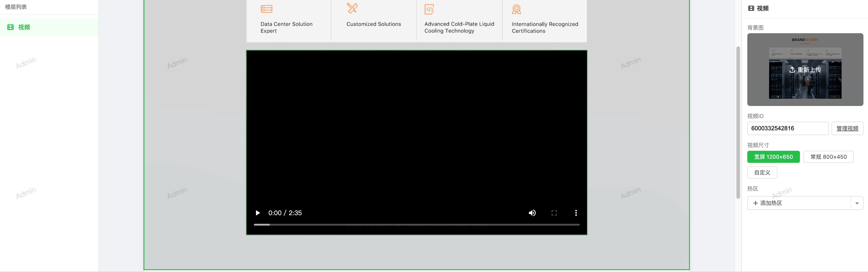
Task: Choose regular 常规 800×450 size
Action: pos(828,157)
